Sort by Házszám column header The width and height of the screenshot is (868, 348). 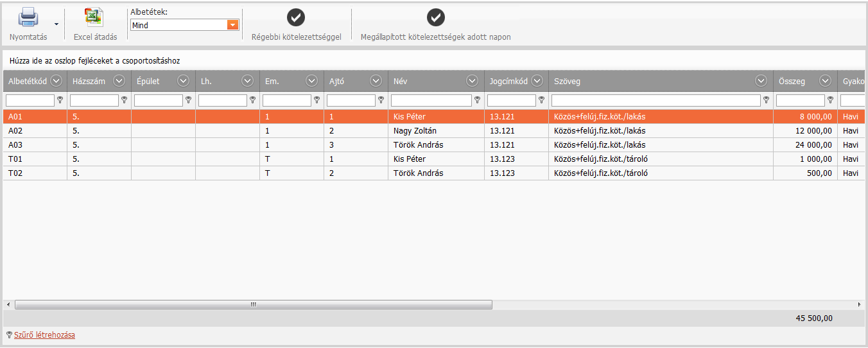[x=89, y=81]
